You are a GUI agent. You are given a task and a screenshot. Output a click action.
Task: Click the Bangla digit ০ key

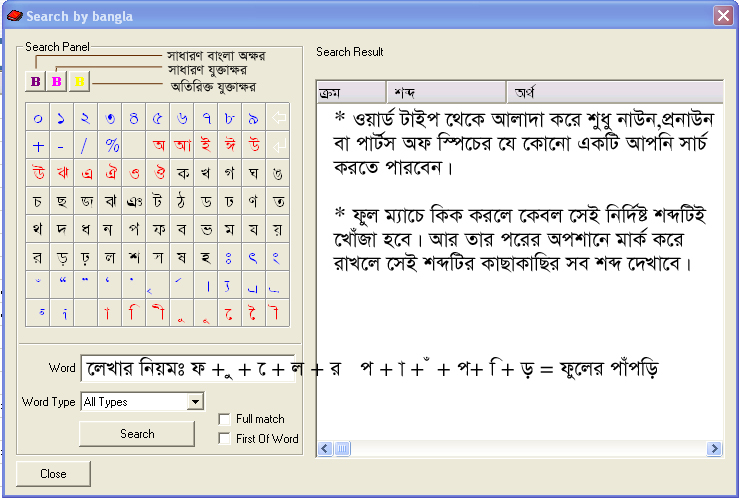[x=38, y=117]
